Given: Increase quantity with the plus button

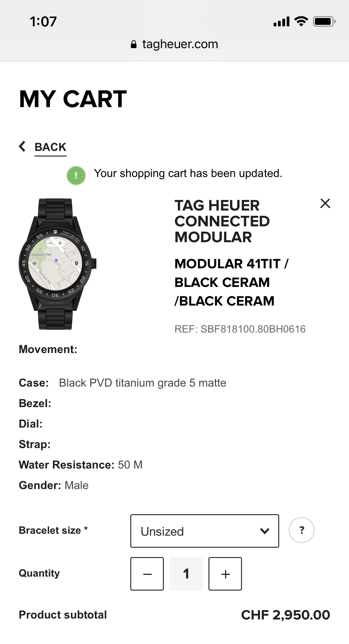Looking at the screenshot, I should [225, 574].
